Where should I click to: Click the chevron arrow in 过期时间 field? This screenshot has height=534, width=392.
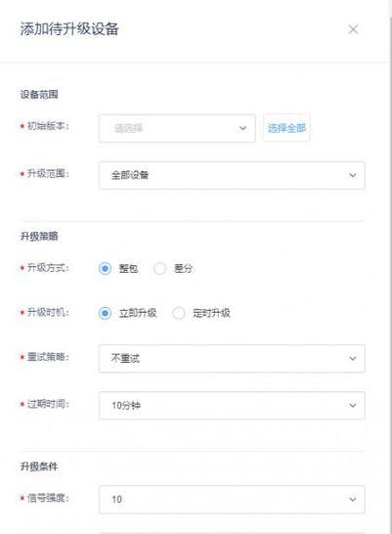click(x=353, y=405)
